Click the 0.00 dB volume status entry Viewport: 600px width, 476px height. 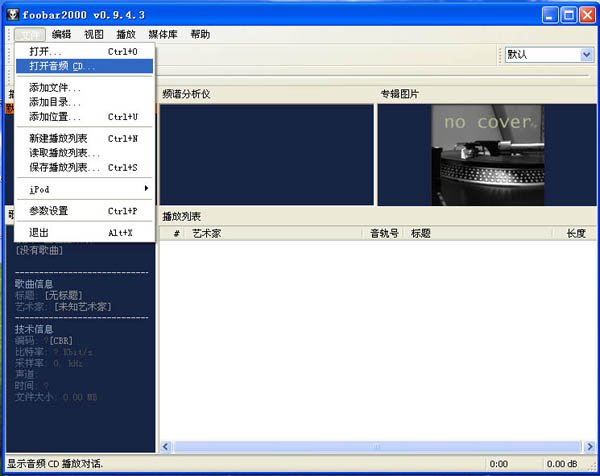coord(562,464)
